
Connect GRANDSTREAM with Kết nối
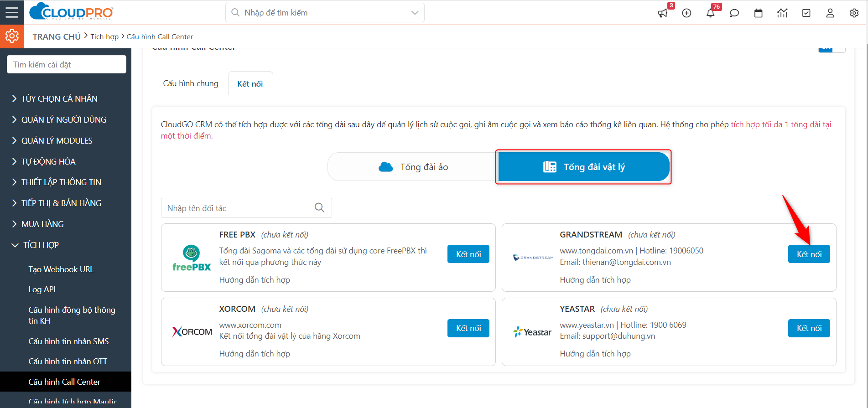tap(809, 254)
